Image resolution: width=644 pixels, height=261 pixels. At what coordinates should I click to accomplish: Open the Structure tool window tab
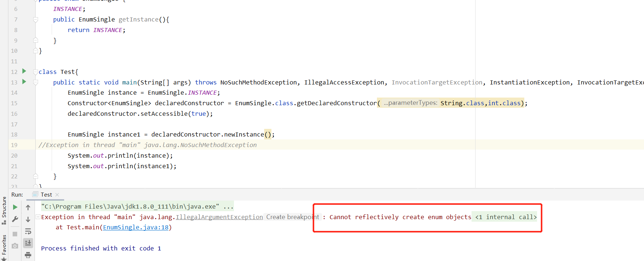pos(4,210)
